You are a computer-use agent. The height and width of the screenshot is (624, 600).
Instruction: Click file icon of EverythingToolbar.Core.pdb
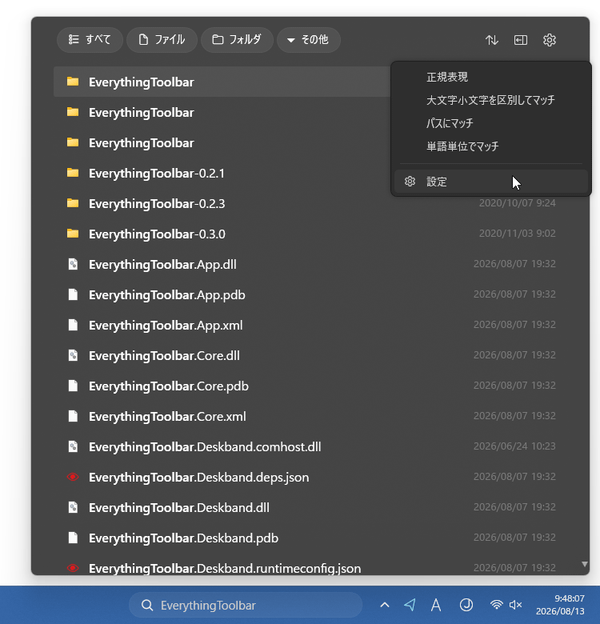[73, 386]
